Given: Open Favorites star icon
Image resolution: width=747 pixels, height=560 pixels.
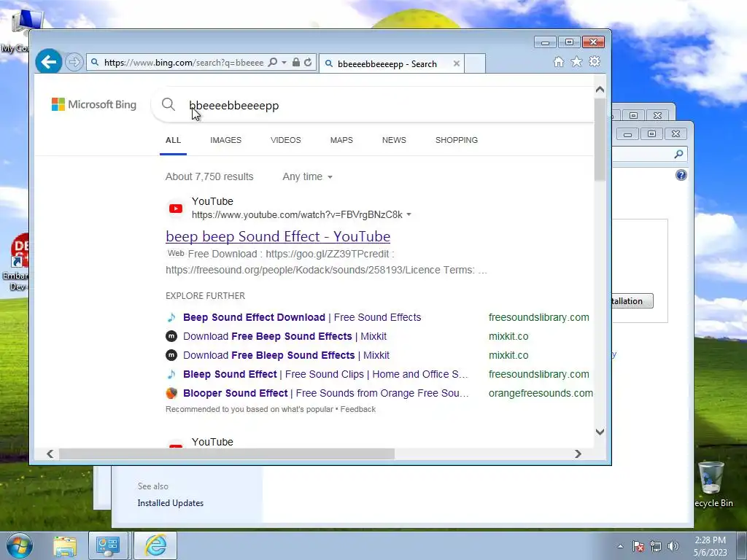Looking at the screenshot, I should [576, 61].
